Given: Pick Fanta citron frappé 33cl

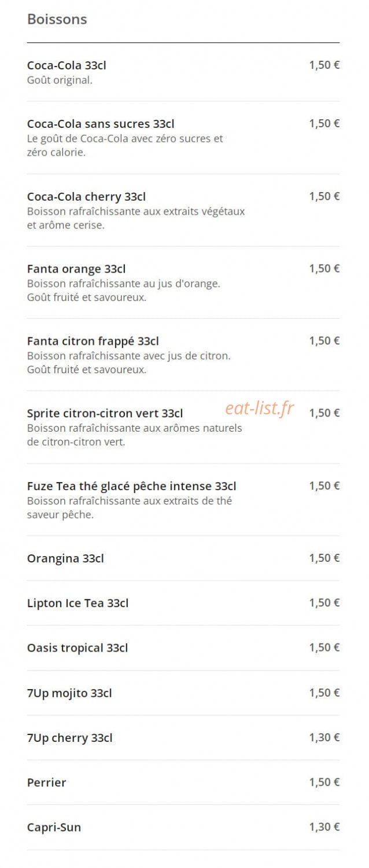Looking at the screenshot, I should [x=183, y=355].
